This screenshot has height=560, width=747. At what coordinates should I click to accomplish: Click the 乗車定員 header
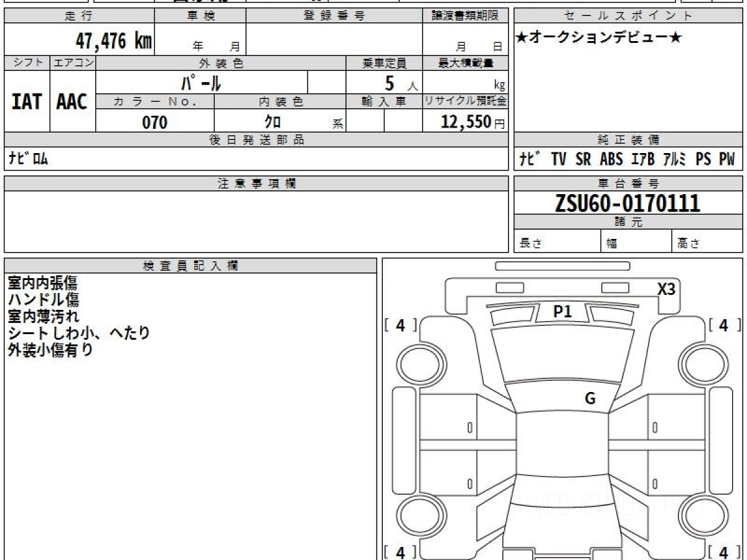384,63
